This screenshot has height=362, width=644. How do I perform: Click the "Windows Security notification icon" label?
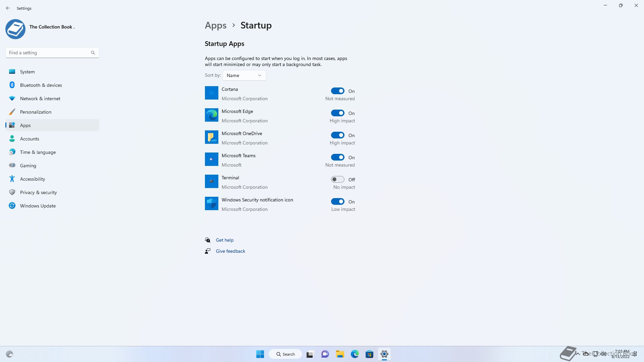[257, 200]
